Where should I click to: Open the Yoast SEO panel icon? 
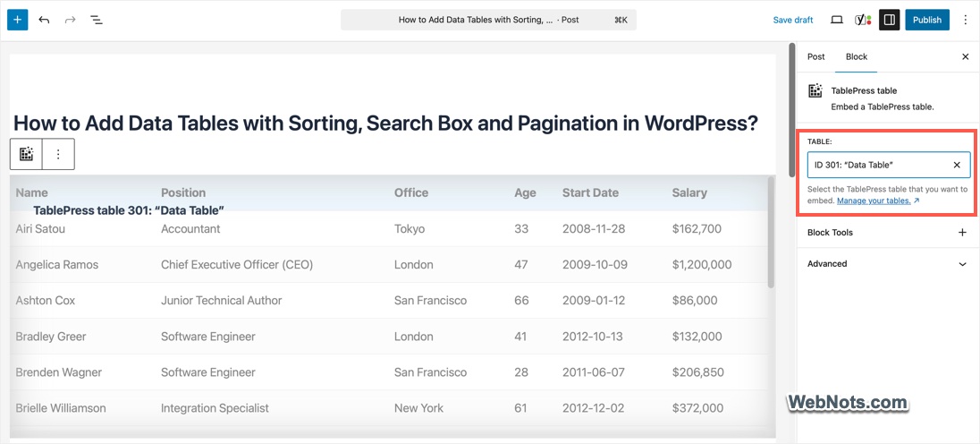[863, 20]
